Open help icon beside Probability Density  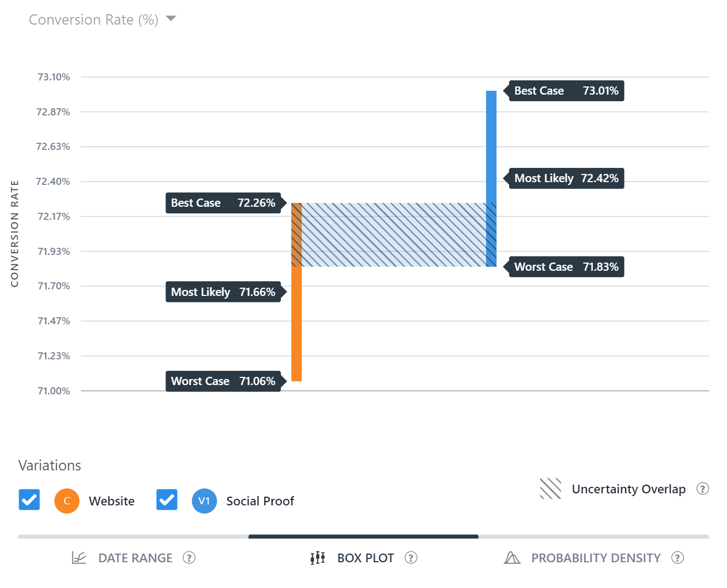tap(678, 558)
